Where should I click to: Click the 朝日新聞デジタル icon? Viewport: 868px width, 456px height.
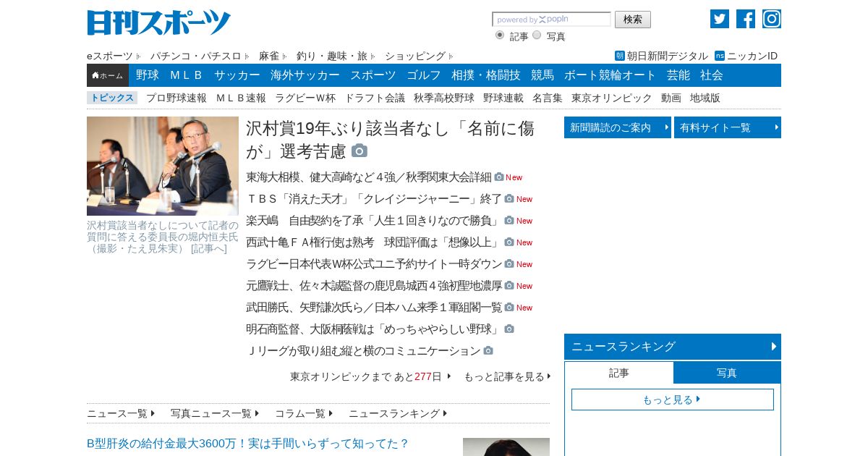tap(619, 56)
